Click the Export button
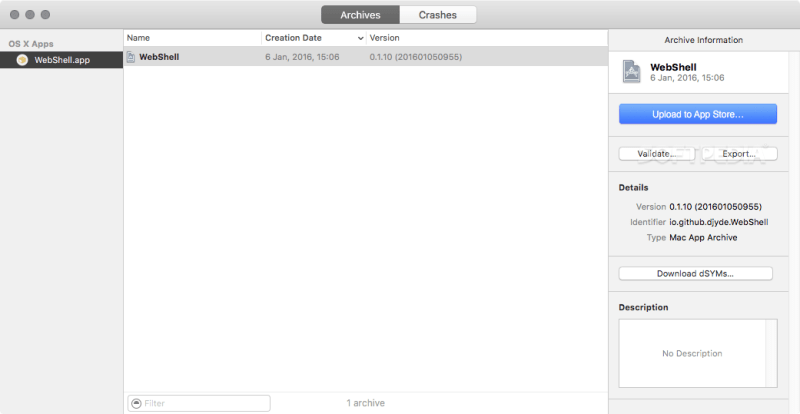The width and height of the screenshot is (800, 414). tap(739, 154)
